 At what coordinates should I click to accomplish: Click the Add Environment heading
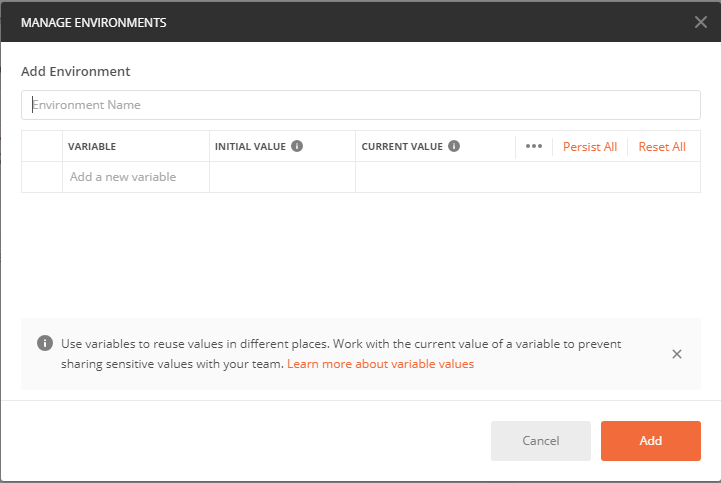(x=76, y=72)
